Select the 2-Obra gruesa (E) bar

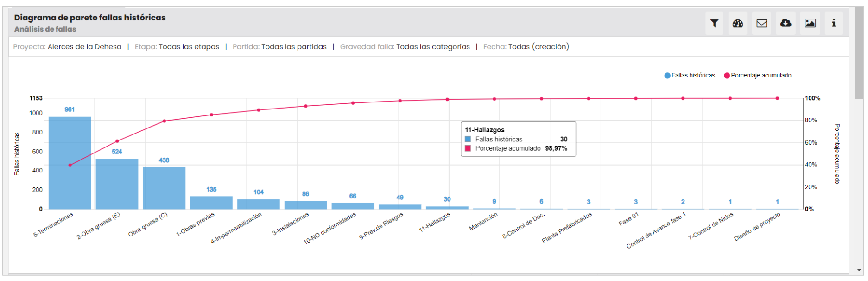tap(117, 184)
